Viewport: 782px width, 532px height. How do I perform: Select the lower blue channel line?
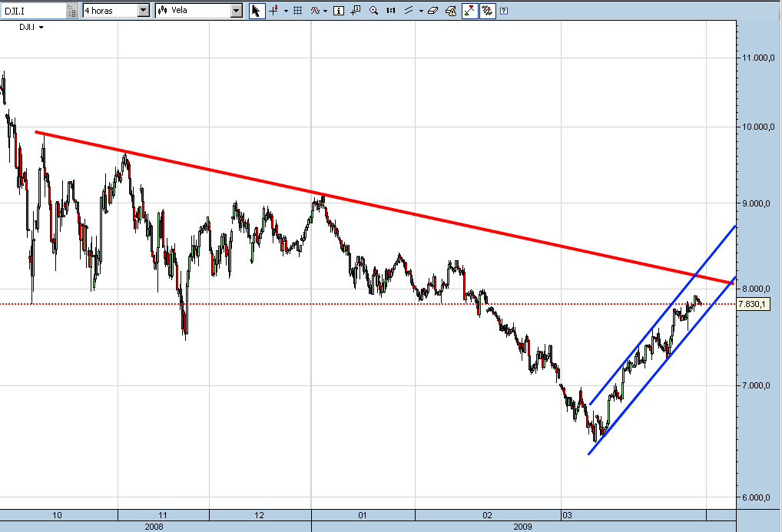coord(662,365)
